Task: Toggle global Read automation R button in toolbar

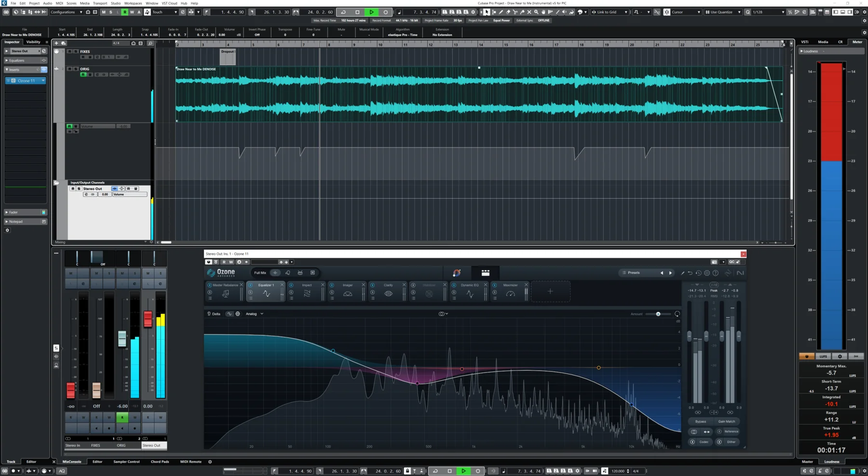Action: pyautogui.click(x=125, y=12)
